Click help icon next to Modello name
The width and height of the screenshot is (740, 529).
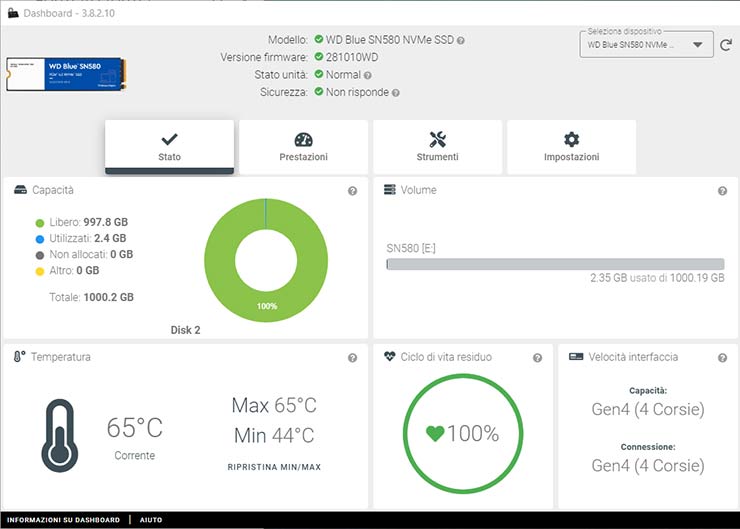pyautogui.click(x=461, y=41)
